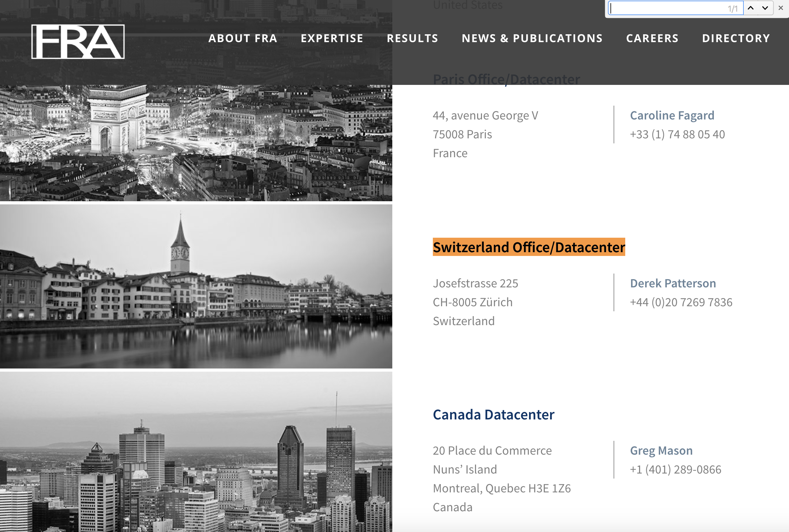Click highlighted Switzerland Office/Datacenter heading

tap(528, 247)
